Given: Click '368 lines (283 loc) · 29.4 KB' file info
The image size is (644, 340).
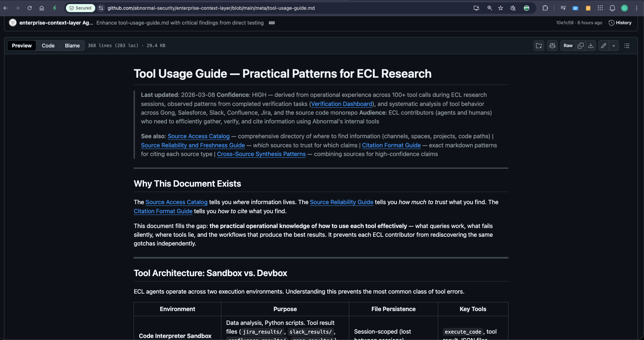Looking at the screenshot, I should point(127,45).
